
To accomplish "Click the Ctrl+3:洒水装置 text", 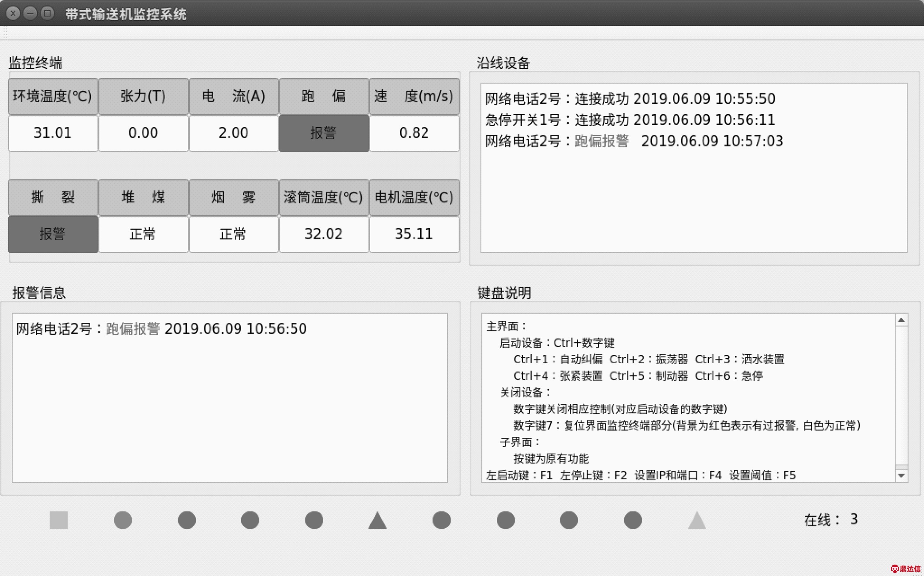I will pos(740,359).
